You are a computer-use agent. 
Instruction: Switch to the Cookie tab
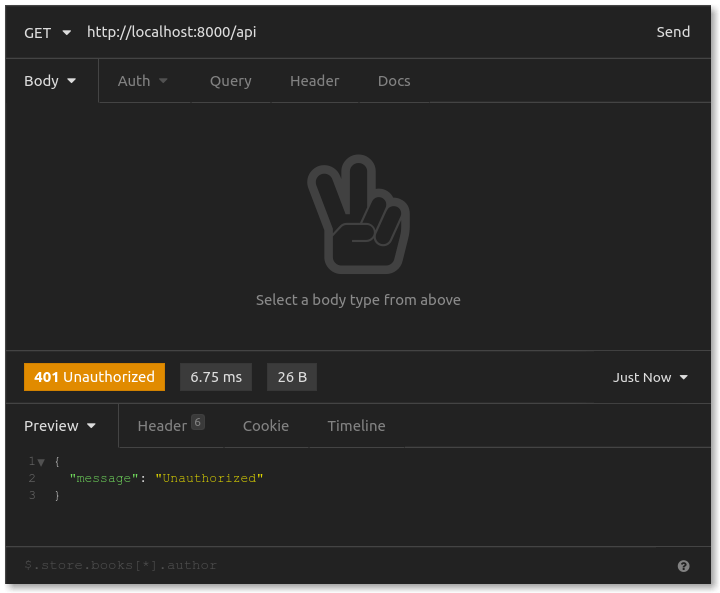tap(265, 426)
